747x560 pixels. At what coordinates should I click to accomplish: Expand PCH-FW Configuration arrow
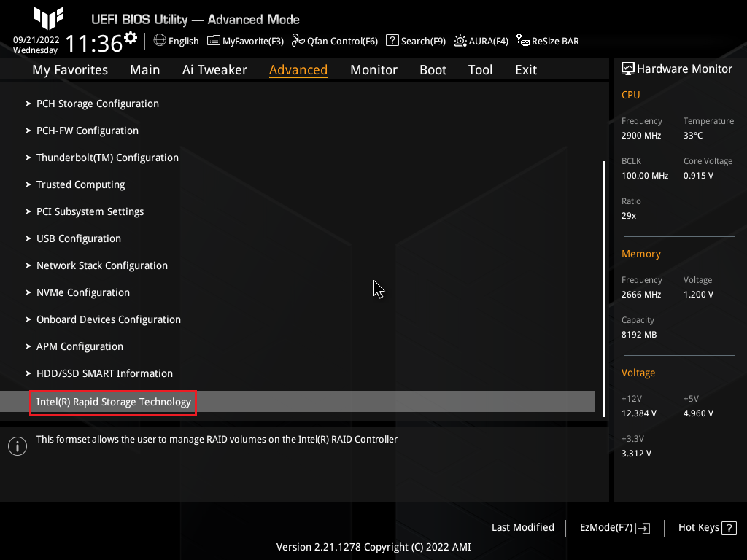tap(28, 131)
